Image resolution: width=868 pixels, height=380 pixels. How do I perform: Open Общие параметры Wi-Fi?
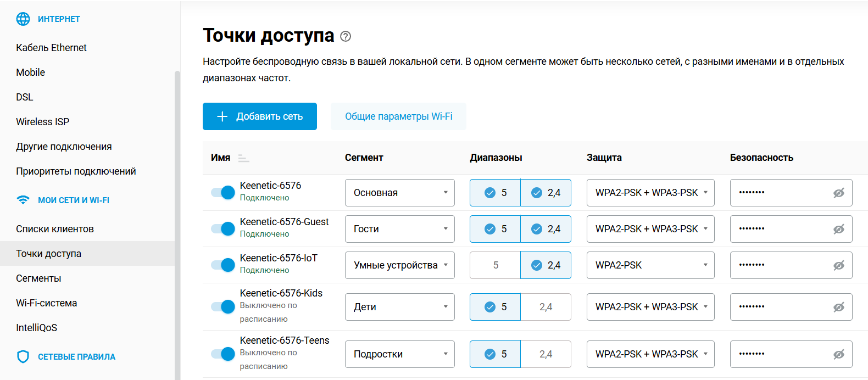pyautogui.click(x=398, y=116)
